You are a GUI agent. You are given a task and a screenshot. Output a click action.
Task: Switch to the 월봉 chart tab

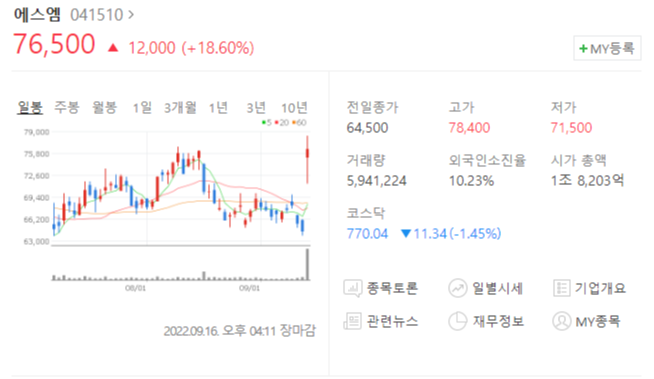(104, 108)
